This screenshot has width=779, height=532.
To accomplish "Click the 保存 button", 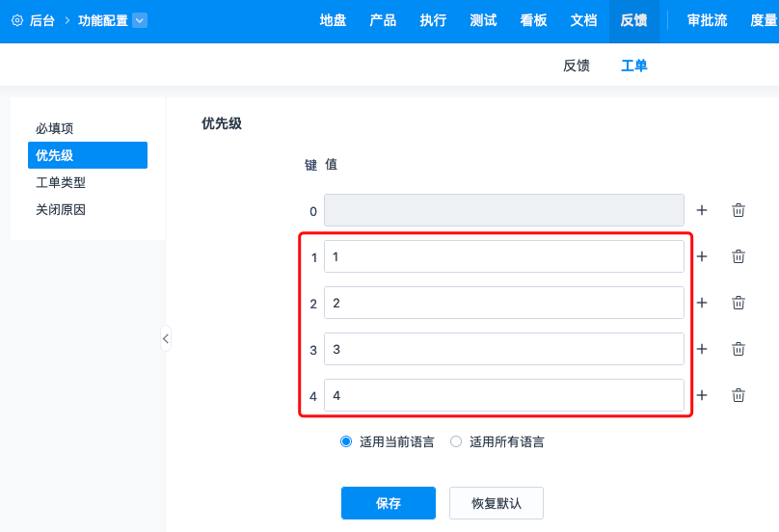I will click(x=389, y=503).
